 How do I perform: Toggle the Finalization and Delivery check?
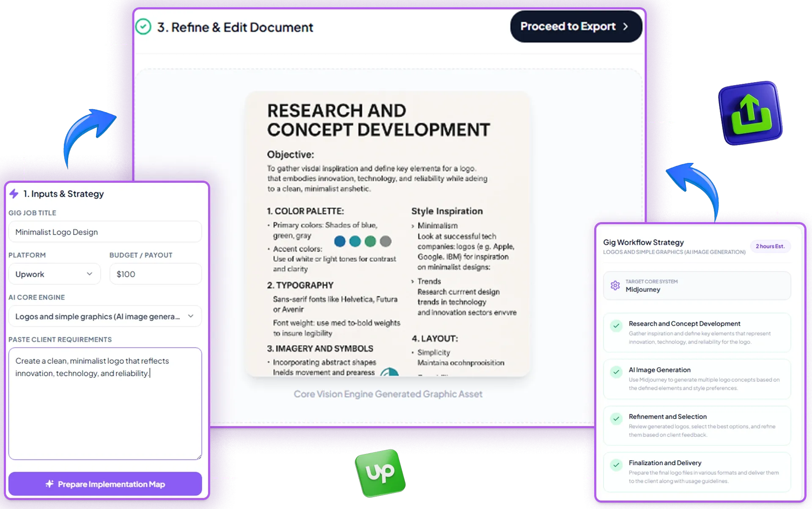coord(616,465)
